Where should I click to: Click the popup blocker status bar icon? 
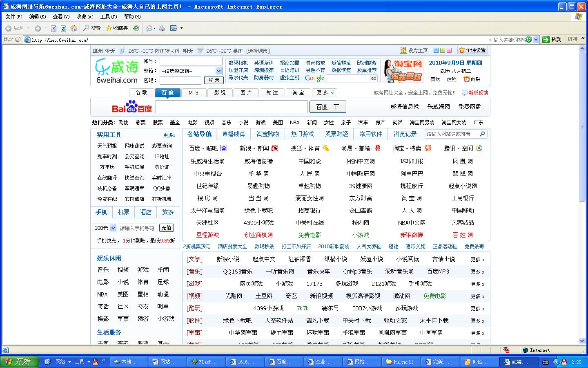tap(506, 350)
